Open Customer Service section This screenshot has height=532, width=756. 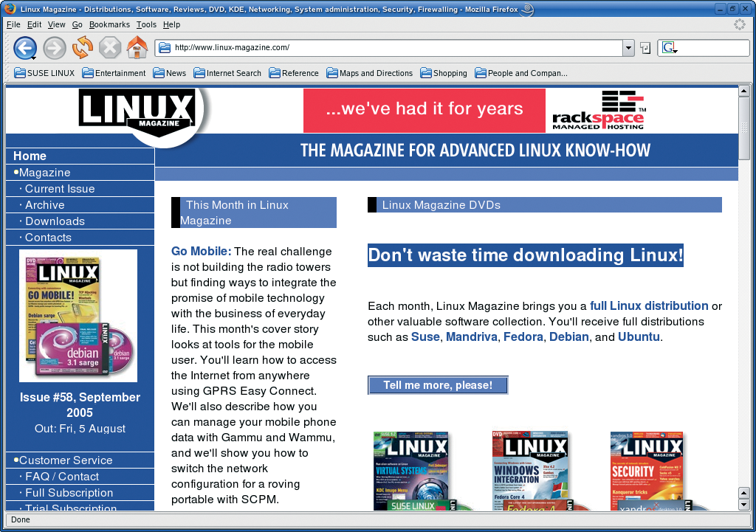pyautogui.click(x=66, y=460)
